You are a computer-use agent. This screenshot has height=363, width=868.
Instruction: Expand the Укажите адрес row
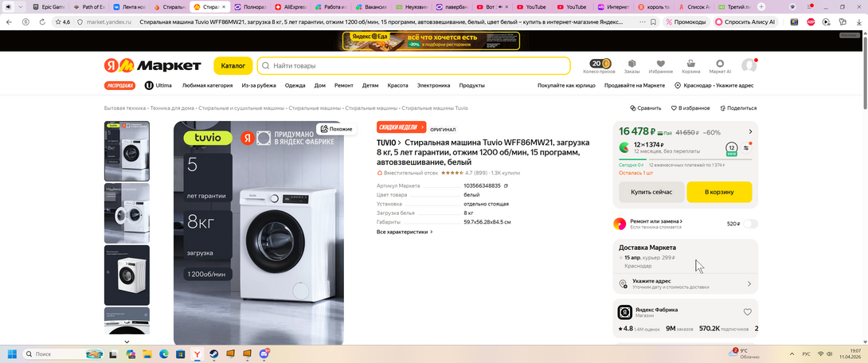click(686, 284)
